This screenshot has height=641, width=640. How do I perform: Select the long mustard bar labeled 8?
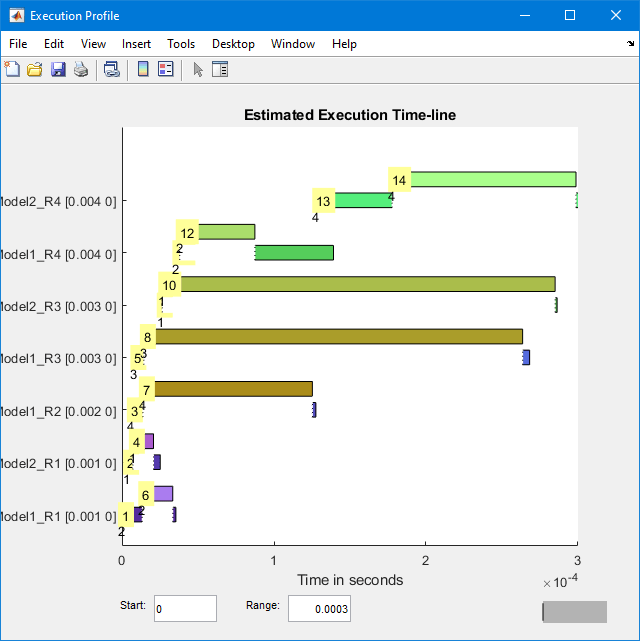(x=339, y=336)
